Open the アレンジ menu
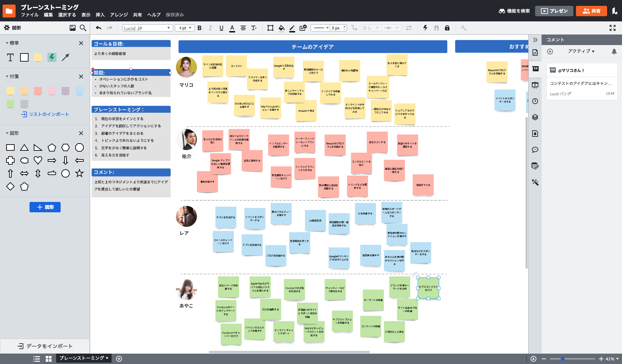This screenshot has width=622, height=364. pyautogui.click(x=119, y=15)
